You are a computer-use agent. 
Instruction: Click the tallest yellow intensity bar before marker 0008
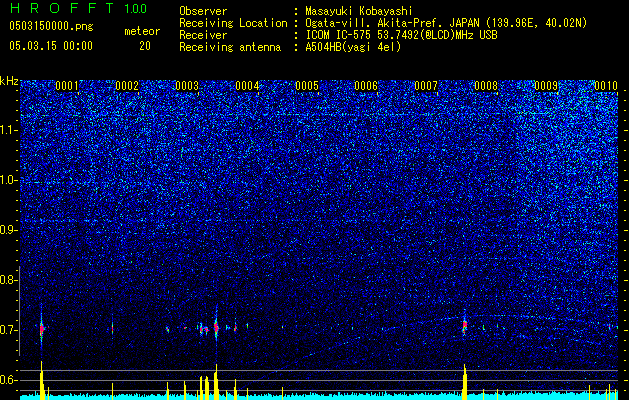[465, 382]
